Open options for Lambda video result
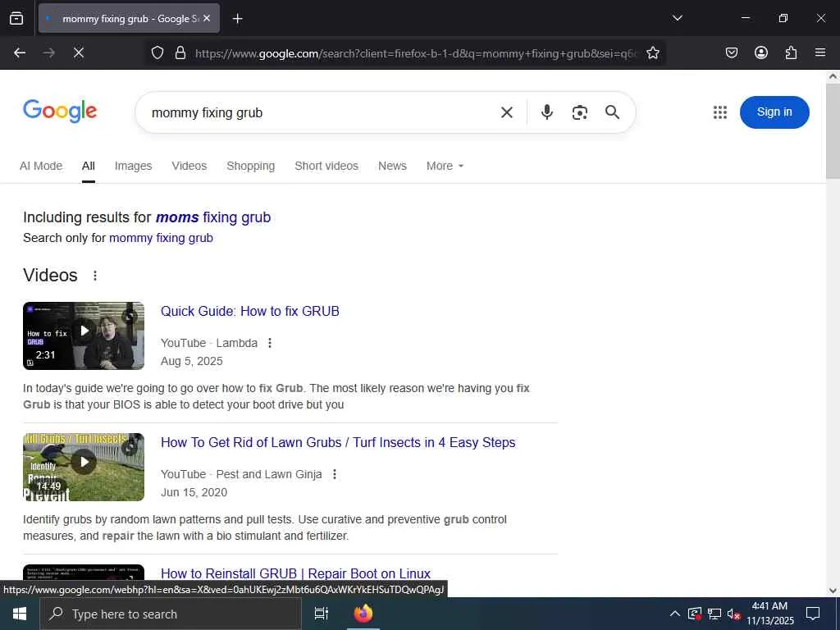The height and width of the screenshot is (630, 840). (x=270, y=343)
